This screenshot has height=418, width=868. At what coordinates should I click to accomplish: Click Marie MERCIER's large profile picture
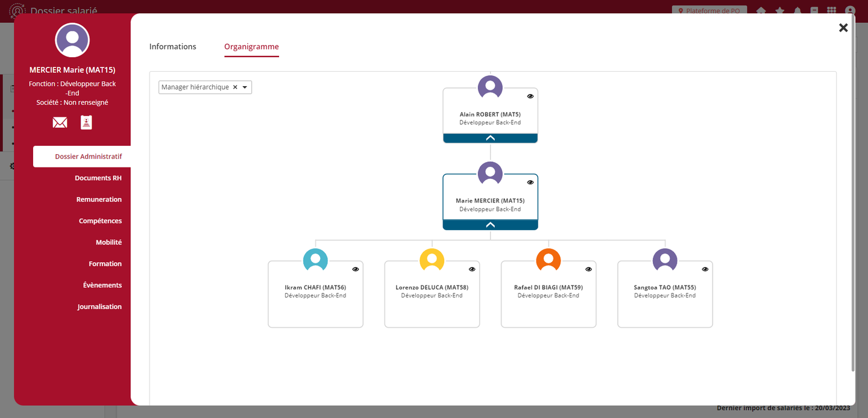click(x=72, y=40)
